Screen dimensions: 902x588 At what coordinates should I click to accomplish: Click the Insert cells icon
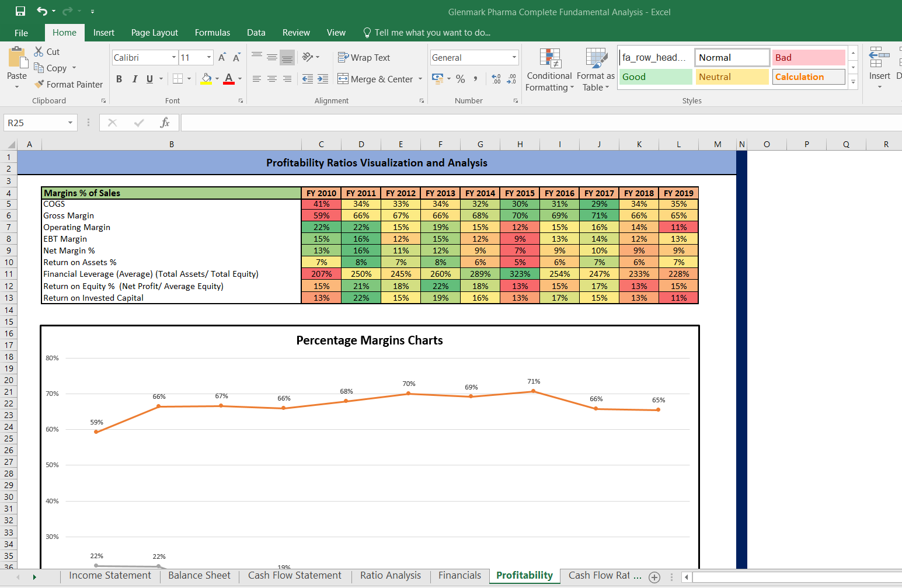(x=879, y=58)
